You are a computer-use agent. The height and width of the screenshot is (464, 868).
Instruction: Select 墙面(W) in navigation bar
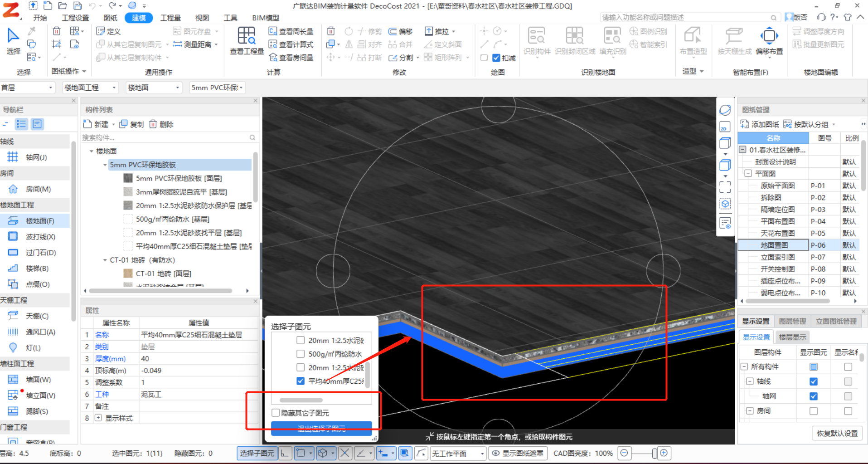(x=35, y=380)
